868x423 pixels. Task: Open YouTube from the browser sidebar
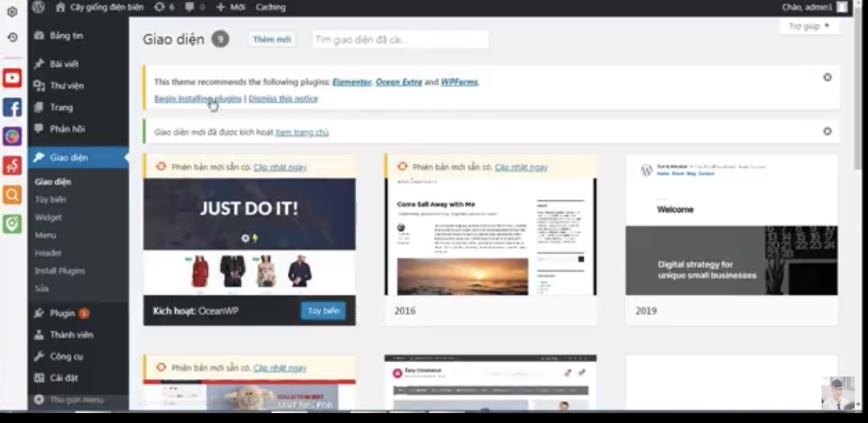click(12, 78)
